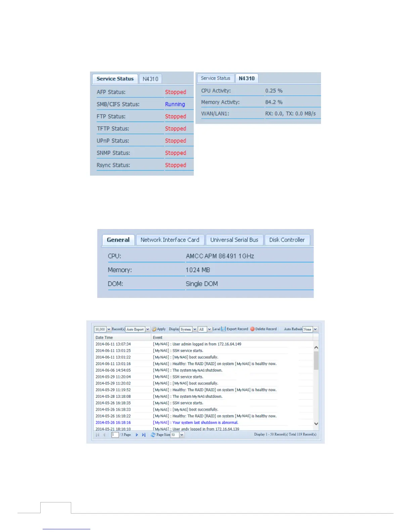The width and height of the screenshot is (411, 532).
Task: Open the All level dropdown
Action: [x=209, y=329]
